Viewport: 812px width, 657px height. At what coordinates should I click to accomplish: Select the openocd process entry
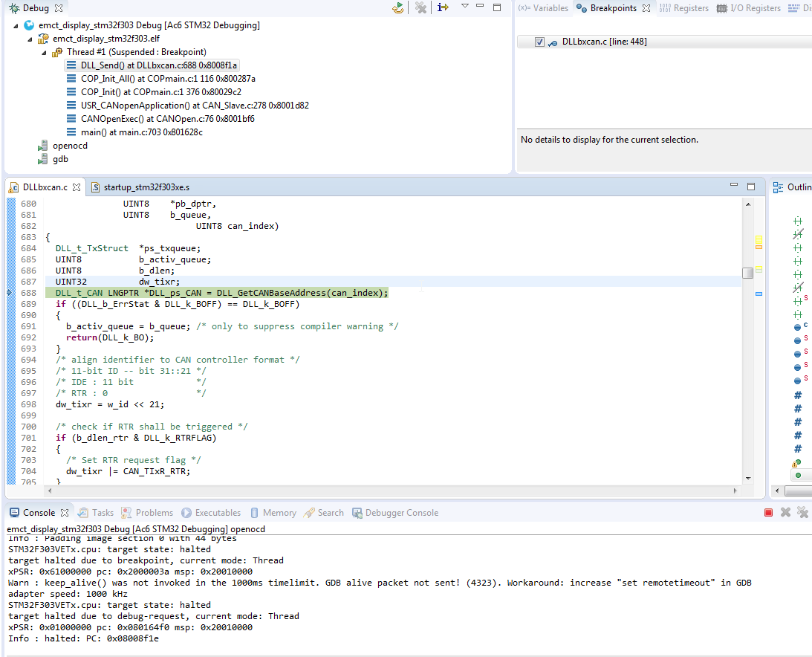70,146
